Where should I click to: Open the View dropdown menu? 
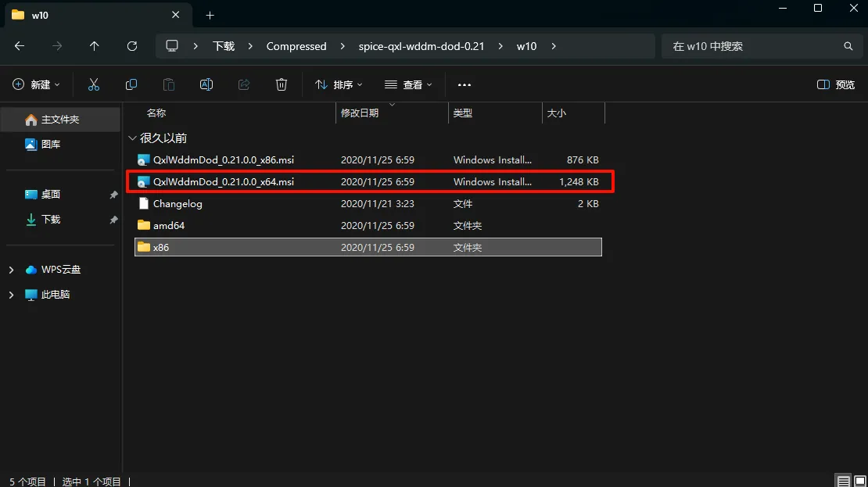(x=408, y=84)
